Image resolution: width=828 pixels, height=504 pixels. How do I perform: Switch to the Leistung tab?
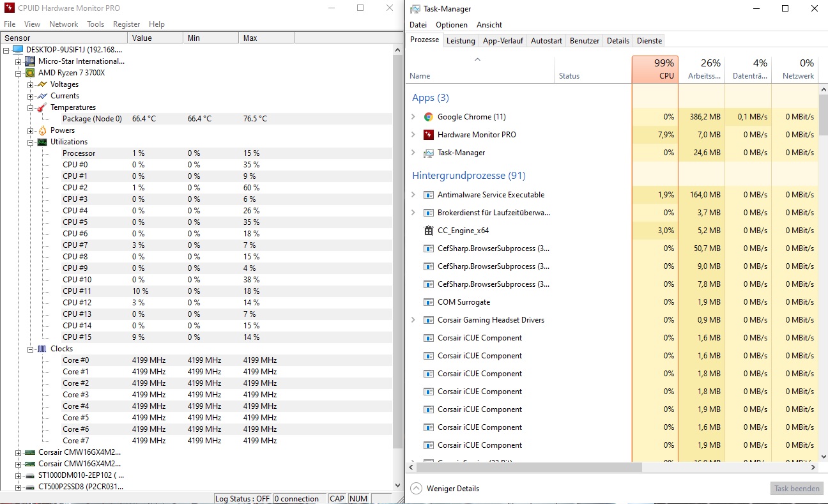click(x=461, y=41)
